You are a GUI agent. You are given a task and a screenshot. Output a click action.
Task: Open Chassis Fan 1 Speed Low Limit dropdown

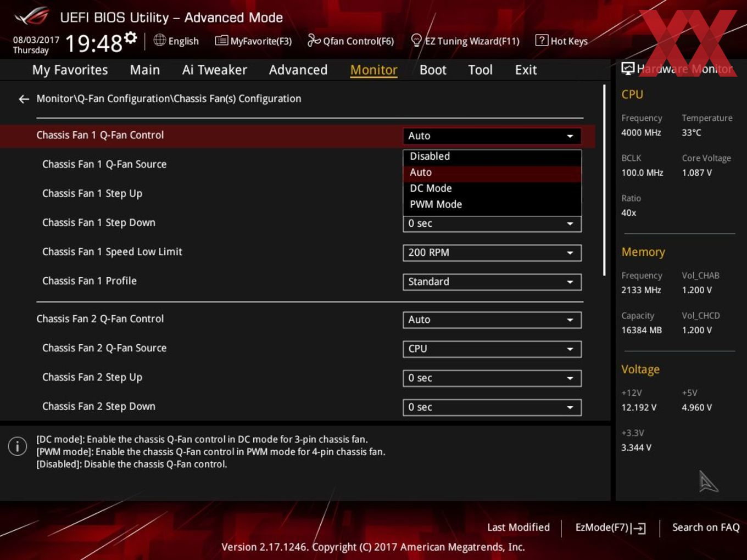click(x=492, y=253)
